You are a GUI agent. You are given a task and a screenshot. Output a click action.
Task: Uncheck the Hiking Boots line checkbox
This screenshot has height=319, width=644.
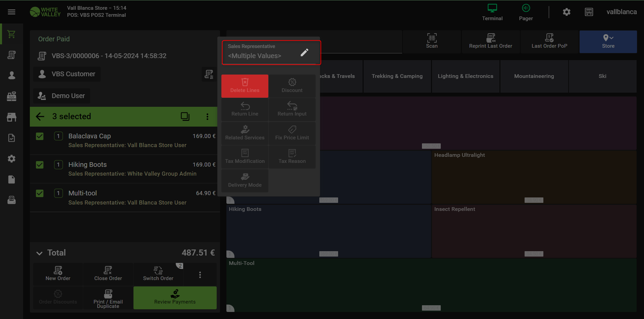pyautogui.click(x=40, y=165)
